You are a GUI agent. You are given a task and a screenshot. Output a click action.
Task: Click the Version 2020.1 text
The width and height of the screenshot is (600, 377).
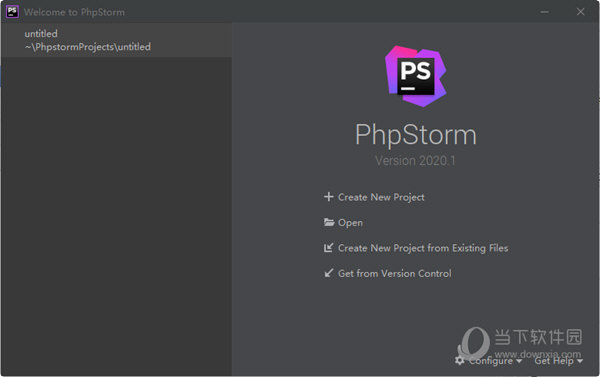(x=415, y=161)
